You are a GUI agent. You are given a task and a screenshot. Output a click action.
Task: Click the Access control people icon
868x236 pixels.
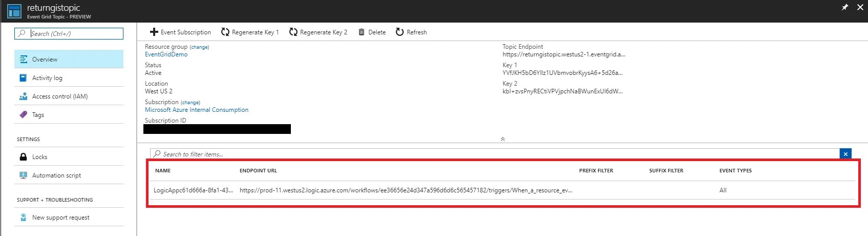click(x=23, y=96)
